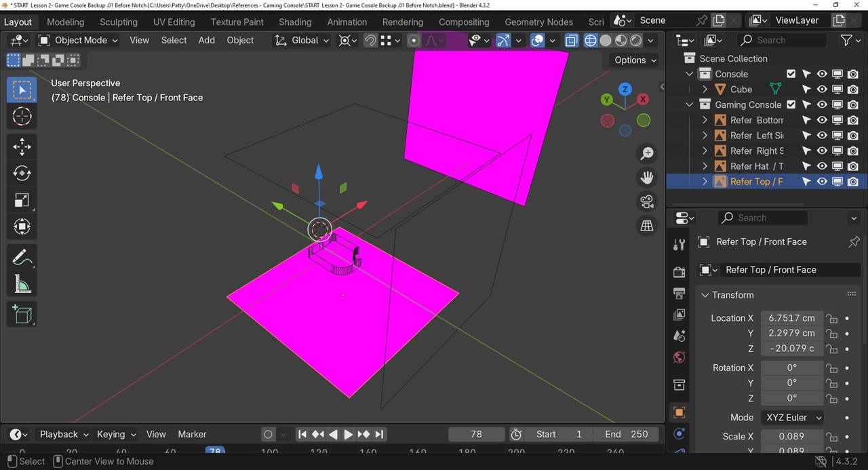This screenshot has height=470, width=868.
Task: Select the Transform tool
Action: pos(22,226)
